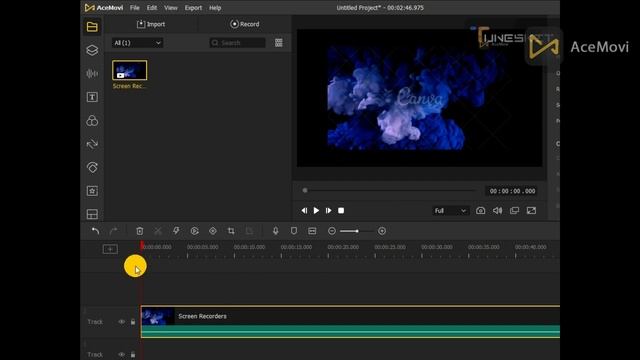Undo the last action in timeline toolbar
Viewport: 640px width, 360px height.
point(96,231)
